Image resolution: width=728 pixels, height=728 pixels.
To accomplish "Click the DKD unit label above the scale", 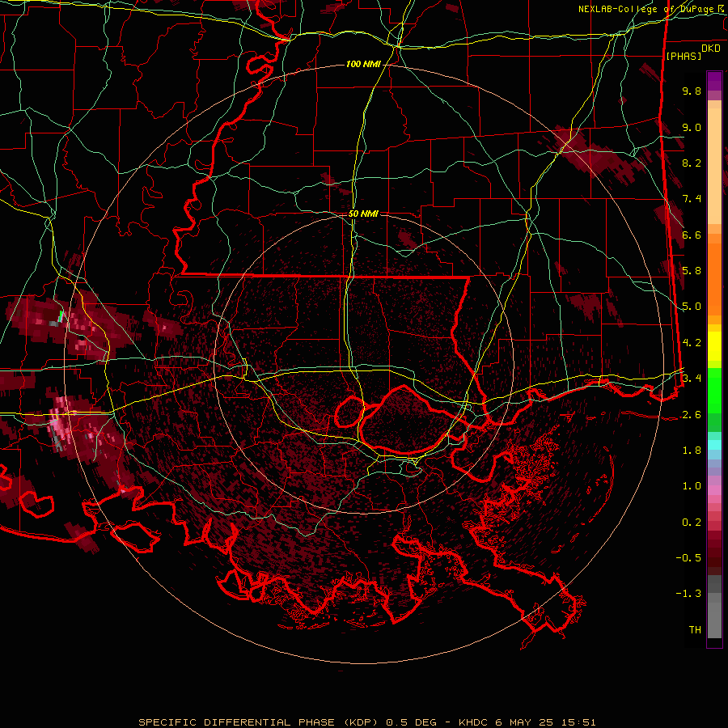I will tap(711, 49).
